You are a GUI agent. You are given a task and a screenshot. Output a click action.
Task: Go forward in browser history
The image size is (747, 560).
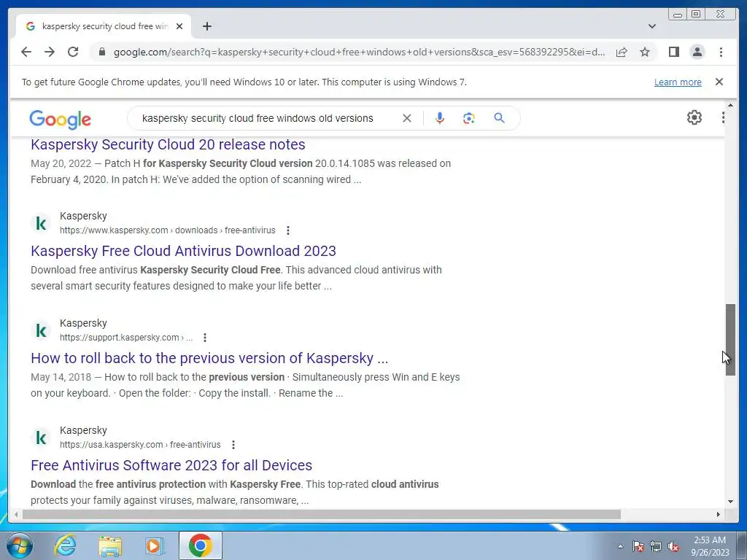[50, 52]
